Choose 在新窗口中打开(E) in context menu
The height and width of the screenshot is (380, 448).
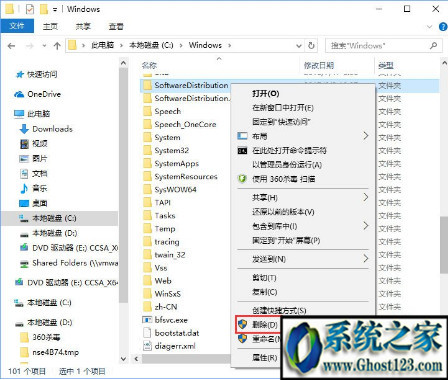coord(283,108)
